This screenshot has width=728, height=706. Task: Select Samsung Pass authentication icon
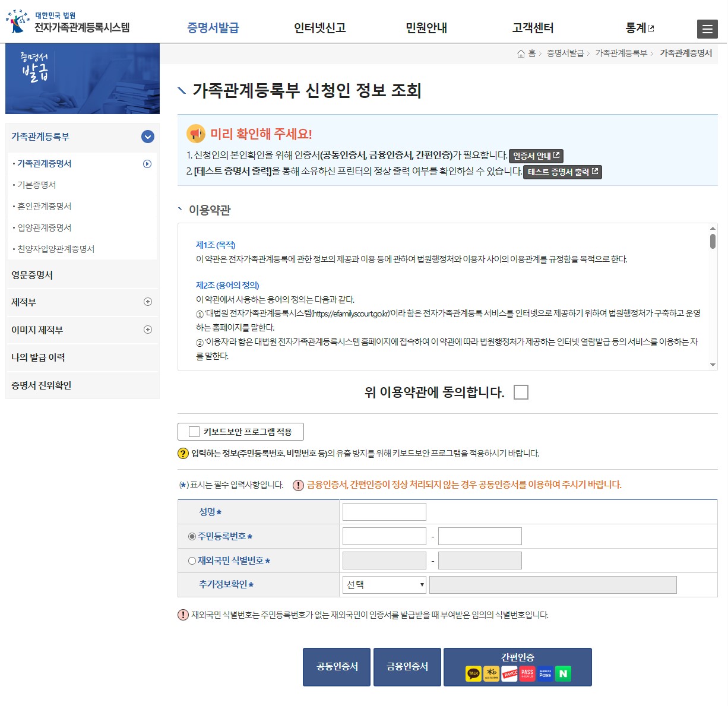pos(546,673)
